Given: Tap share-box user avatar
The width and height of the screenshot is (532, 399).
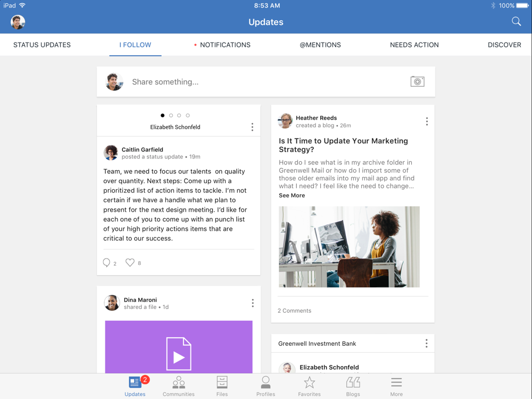Looking at the screenshot, I should [114, 82].
